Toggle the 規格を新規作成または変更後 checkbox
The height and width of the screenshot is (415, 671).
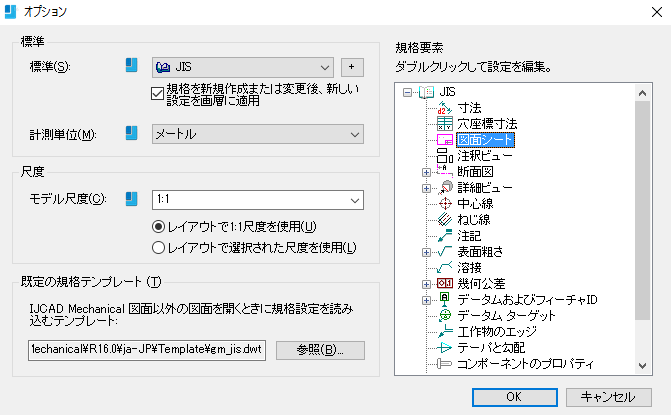(x=157, y=94)
